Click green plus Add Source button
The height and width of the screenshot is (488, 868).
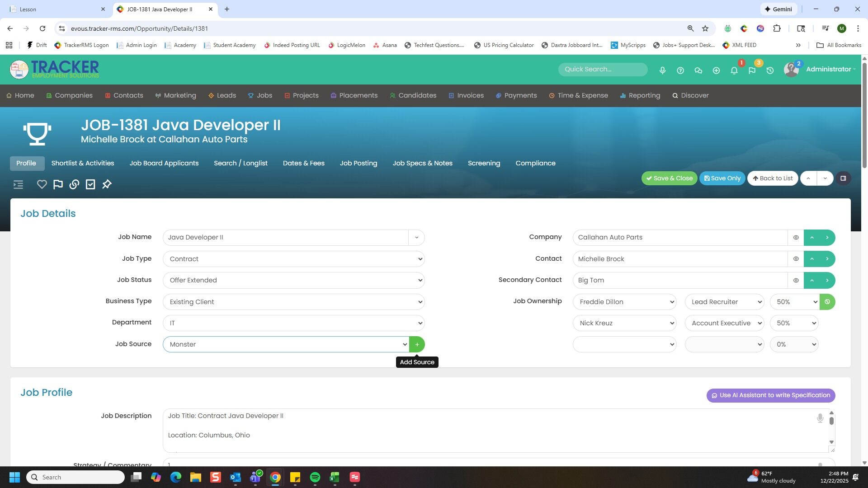417,344
